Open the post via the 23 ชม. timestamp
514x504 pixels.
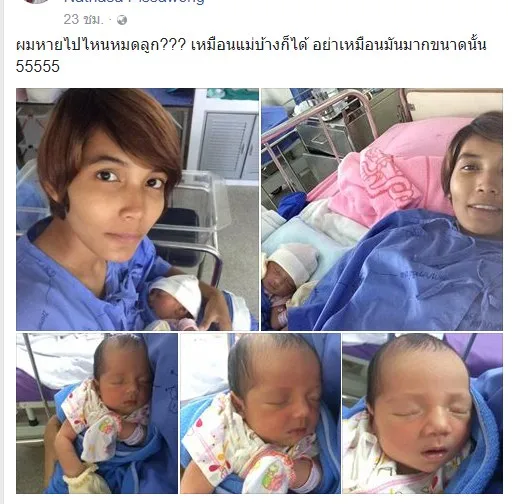coord(83,19)
